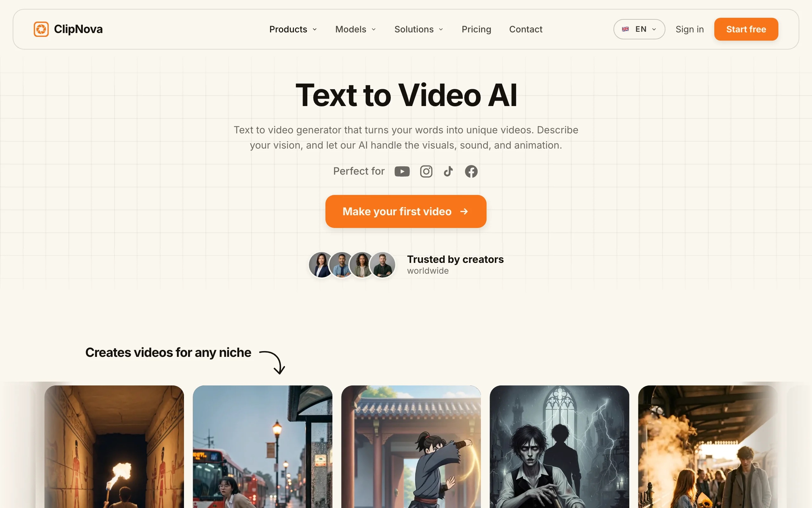Click the Facebook icon
812x508 pixels.
point(471,171)
